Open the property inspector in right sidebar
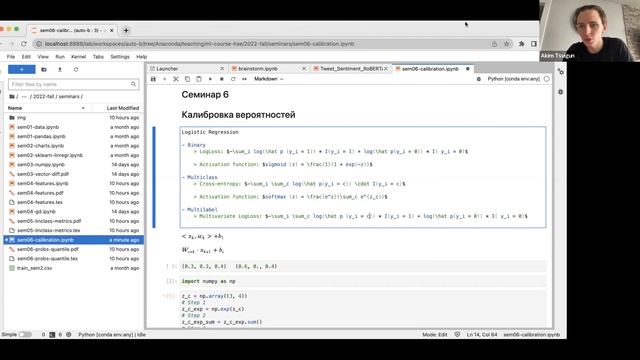Viewport: 640px width, 360px height. click(560, 72)
